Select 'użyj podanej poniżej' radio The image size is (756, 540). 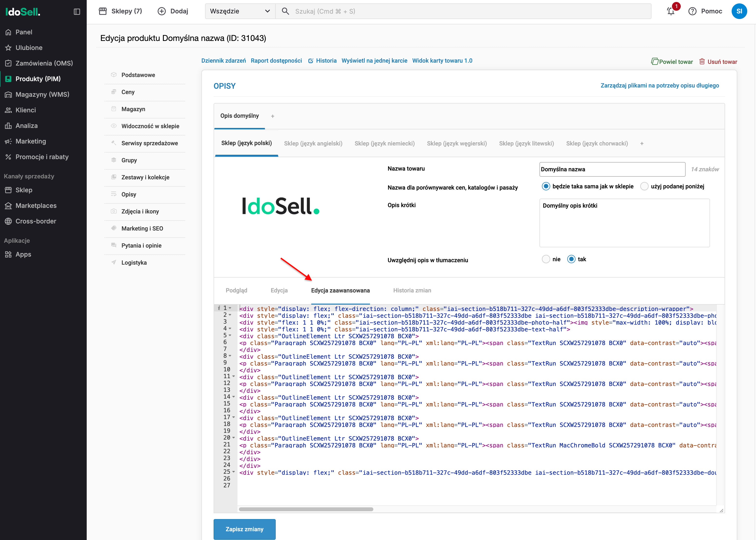click(x=644, y=186)
